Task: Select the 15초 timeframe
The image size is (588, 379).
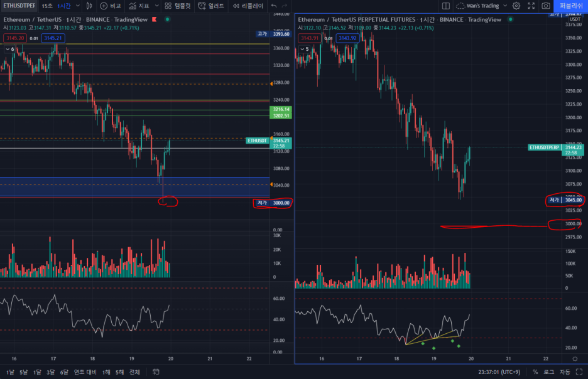Action: 47,6
